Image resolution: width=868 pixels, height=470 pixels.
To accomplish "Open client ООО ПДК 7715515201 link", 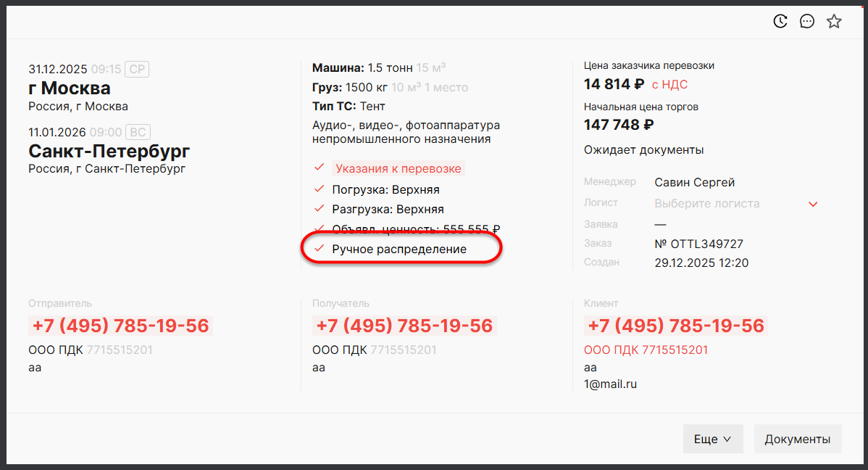I will pos(646,350).
